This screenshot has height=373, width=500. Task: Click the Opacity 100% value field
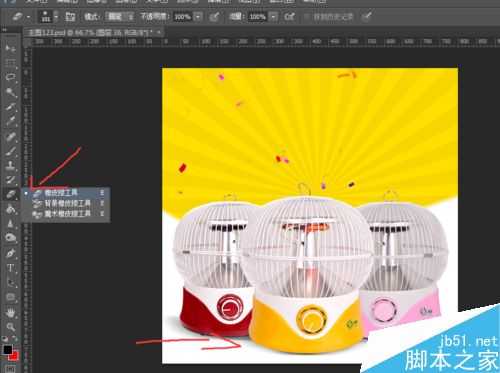[x=183, y=16]
